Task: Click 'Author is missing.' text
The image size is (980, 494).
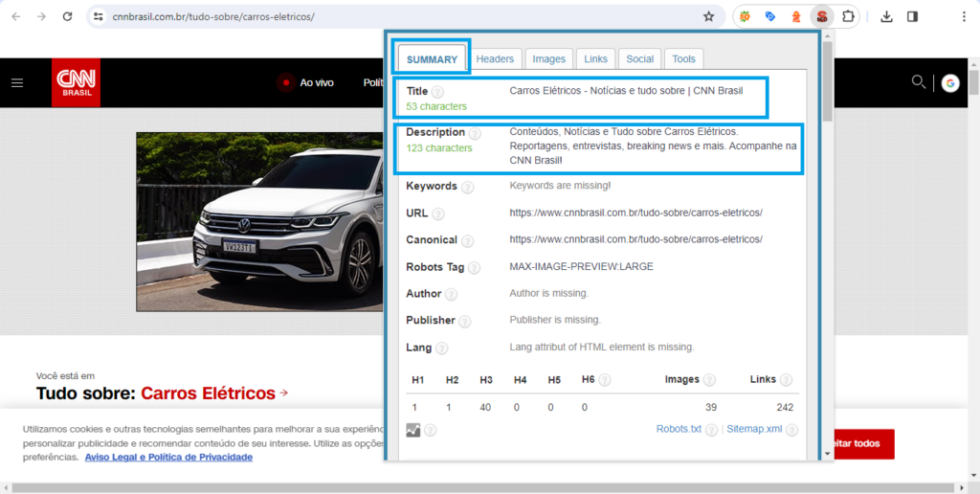Action: 548,293
